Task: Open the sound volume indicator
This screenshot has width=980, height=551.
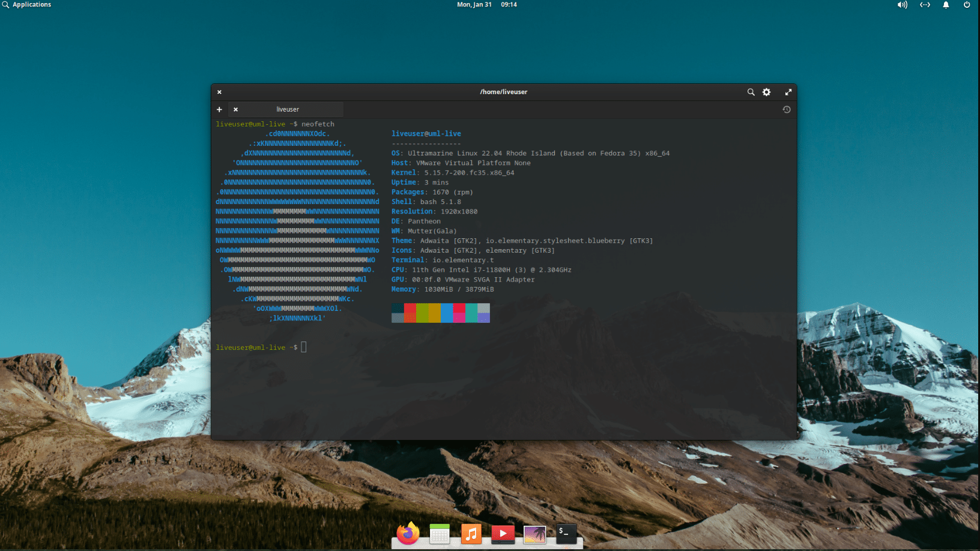Action: click(903, 4)
